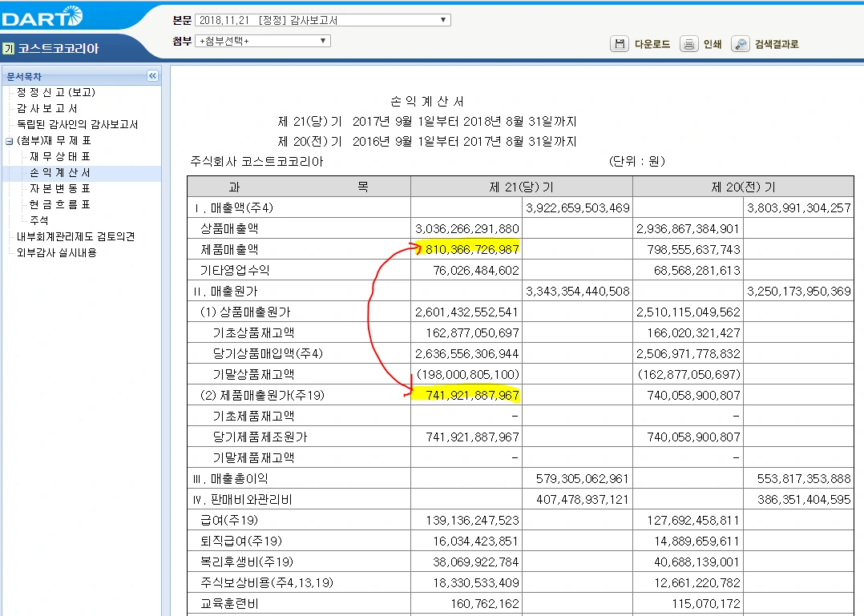This screenshot has width=864, height=616.
Task: Click the 코스트코코리아 company name header
Action: 59,48
